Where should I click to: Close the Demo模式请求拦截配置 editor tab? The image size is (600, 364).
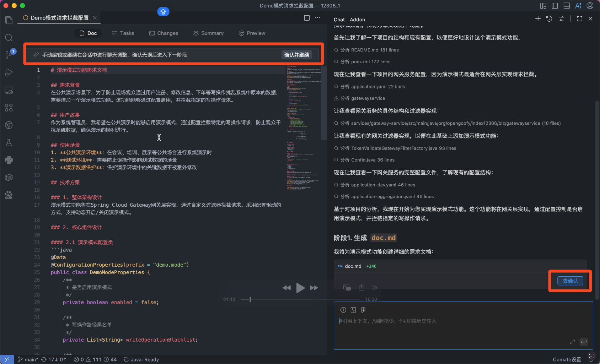coord(95,18)
